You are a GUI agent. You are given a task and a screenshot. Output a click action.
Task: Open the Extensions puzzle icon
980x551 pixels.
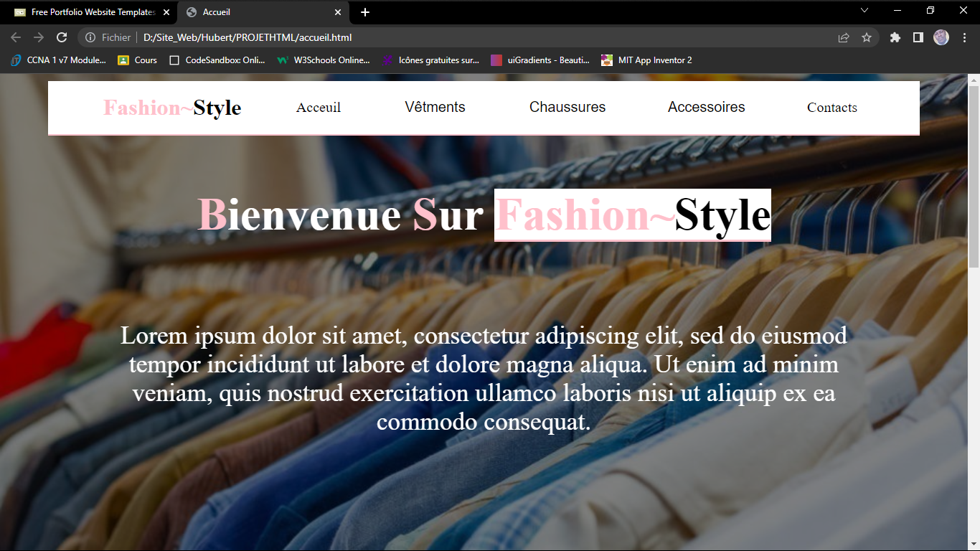coord(895,37)
